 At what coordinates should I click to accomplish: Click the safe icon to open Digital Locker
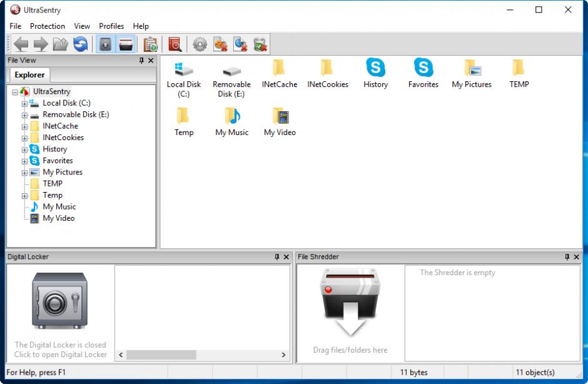59,301
